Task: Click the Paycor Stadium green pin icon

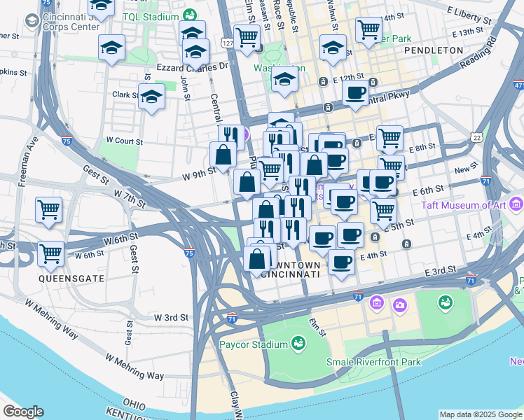Action: click(298, 344)
